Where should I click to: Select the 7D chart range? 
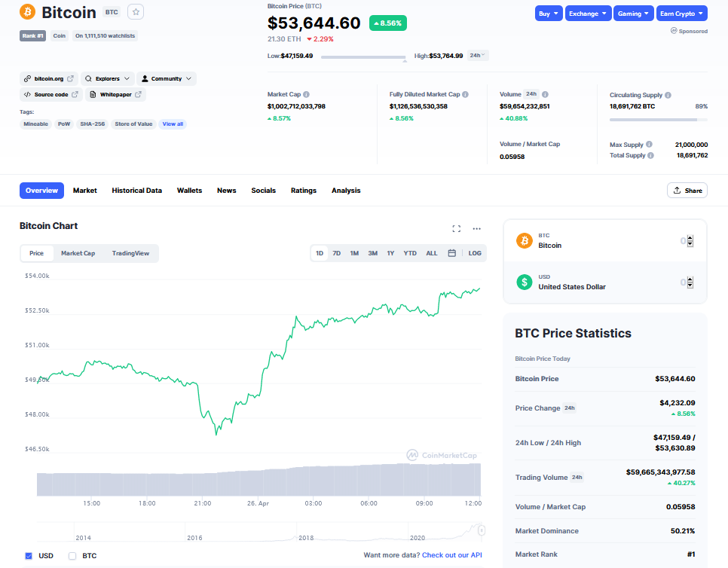(x=337, y=253)
